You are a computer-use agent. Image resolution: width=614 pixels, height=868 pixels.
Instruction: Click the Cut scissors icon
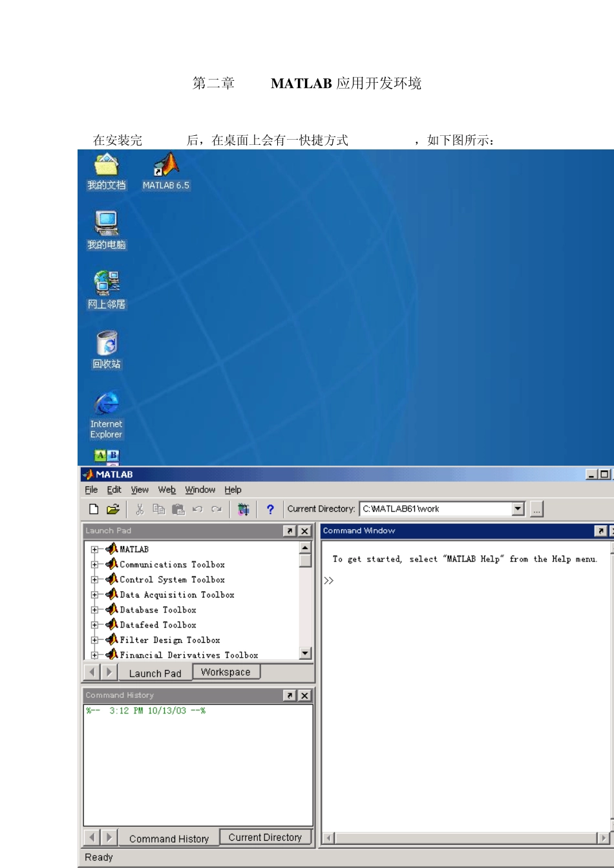pos(139,509)
